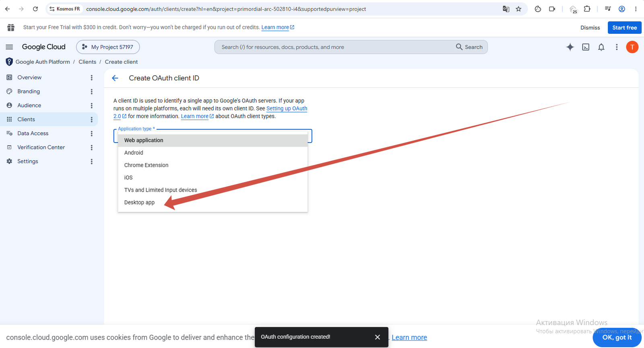
Task: Dismiss the free trial banner
Action: point(590,27)
